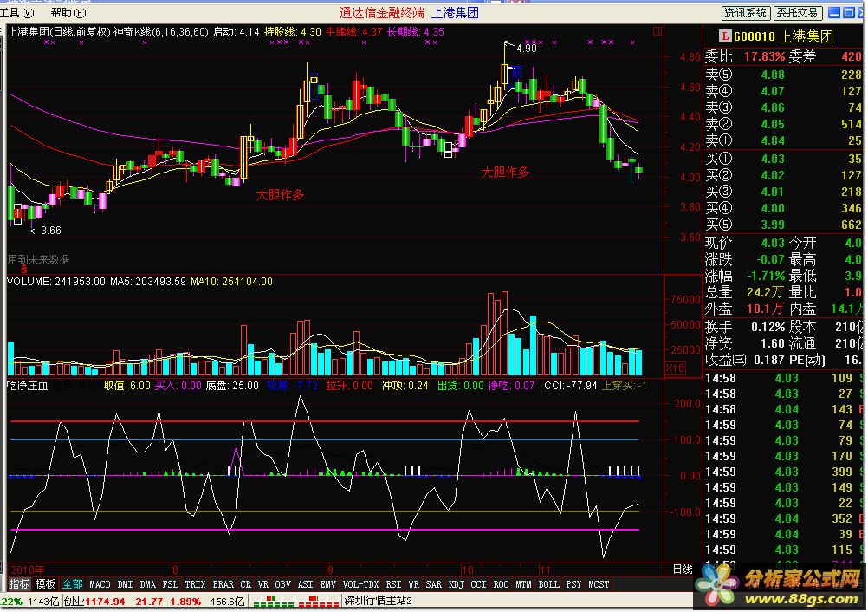Select the DMA indicator tab
The width and height of the screenshot is (868, 612).
point(148,584)
